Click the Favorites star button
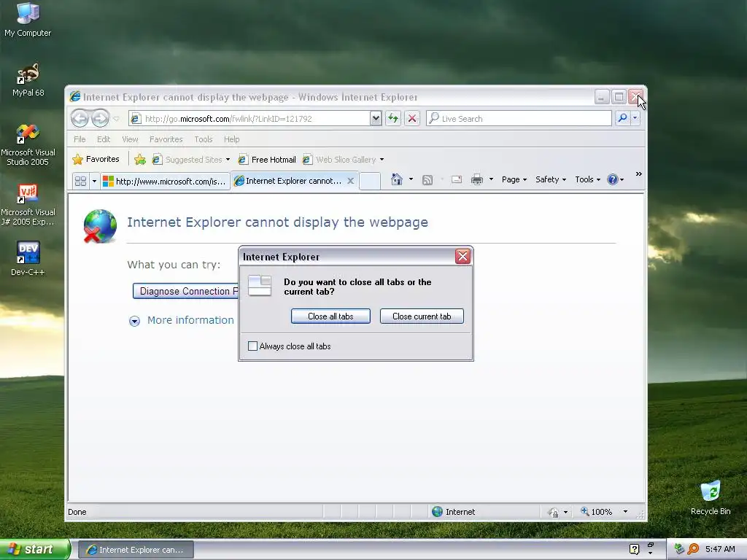This screenshot has height=560, width=747. pyautogui.click(x=96, y=159)
